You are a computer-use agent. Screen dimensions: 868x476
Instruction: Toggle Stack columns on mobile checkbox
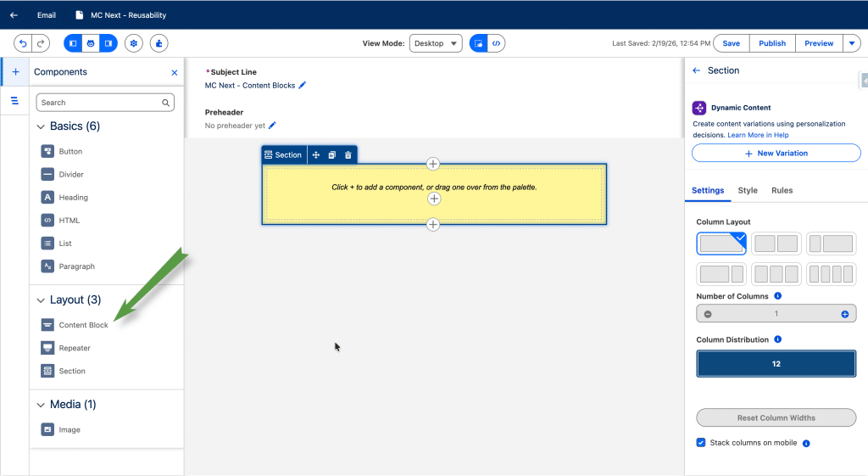[x=701, y=442]
